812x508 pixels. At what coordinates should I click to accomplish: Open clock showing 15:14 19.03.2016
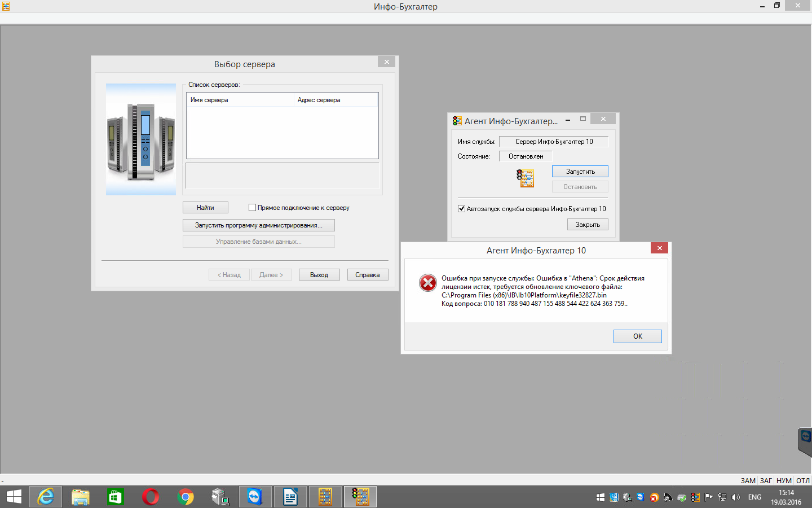pos(786,497)
